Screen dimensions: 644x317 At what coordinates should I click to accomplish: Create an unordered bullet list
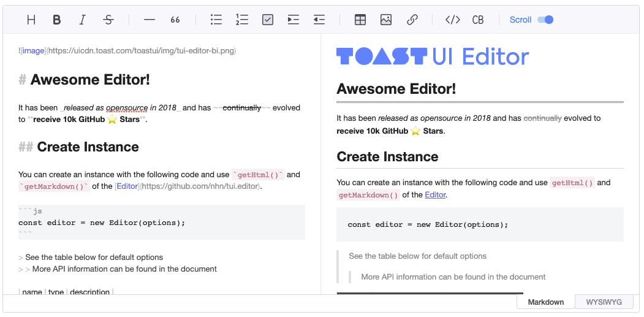(x=216, y=20)
